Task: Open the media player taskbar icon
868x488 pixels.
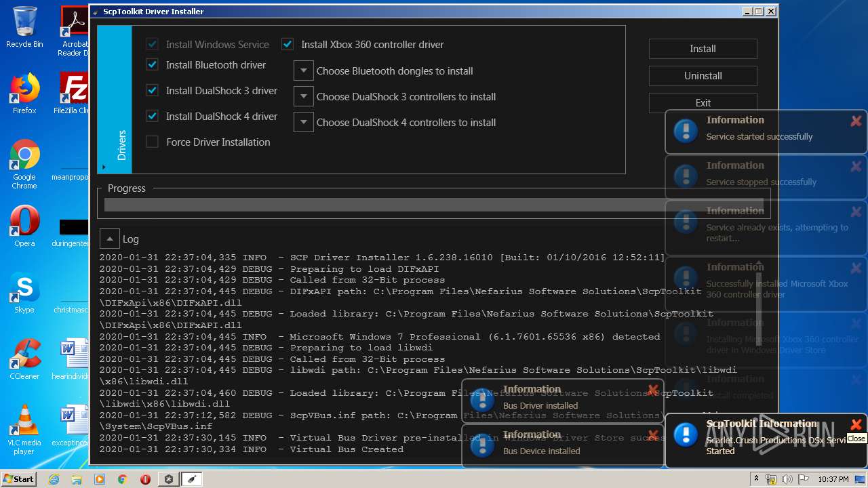Action: pyautogui.click(x=100, y=479)
